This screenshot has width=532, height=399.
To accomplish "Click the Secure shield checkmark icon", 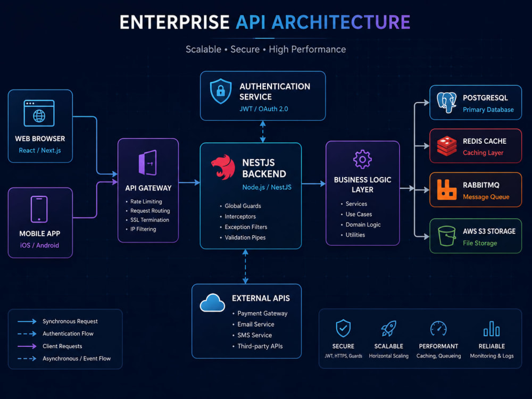I will click(x=343, y=328).
